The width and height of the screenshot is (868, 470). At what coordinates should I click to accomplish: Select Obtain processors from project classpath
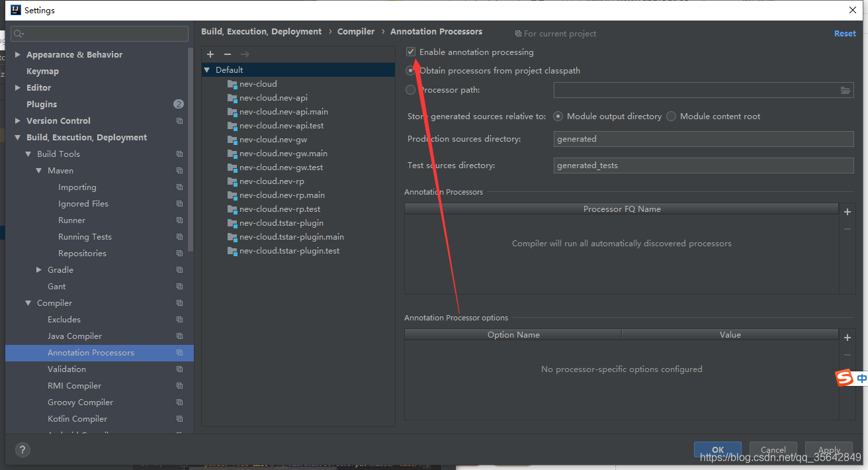tap(411, 71)
